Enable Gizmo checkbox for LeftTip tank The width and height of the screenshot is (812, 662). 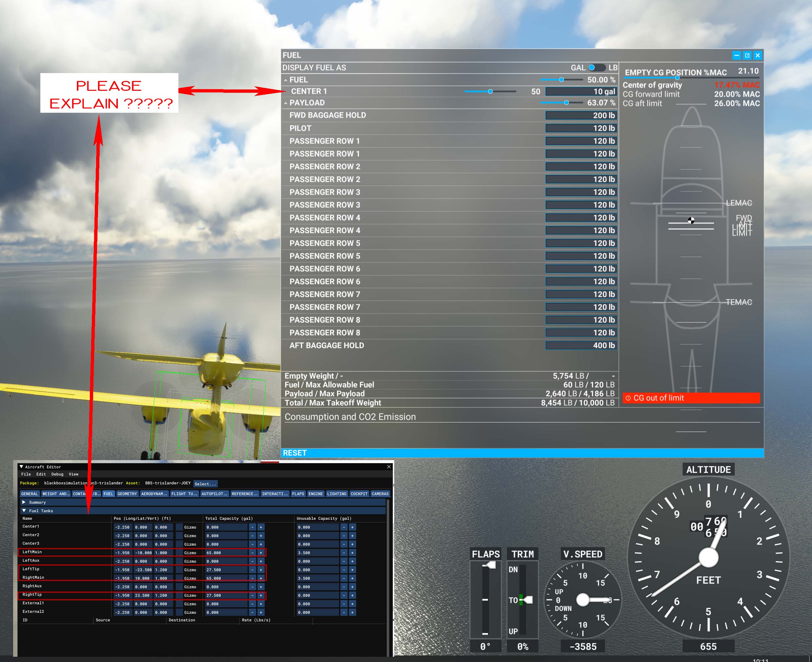coord(179,570)
